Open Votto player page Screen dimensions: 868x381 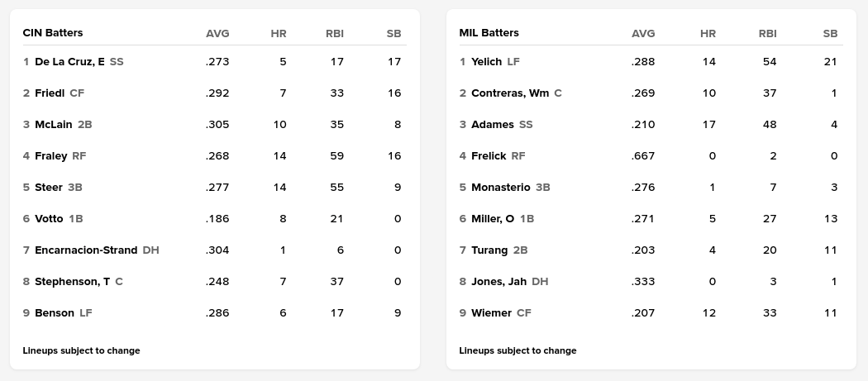pyautogui.click(x=50, y=219)
